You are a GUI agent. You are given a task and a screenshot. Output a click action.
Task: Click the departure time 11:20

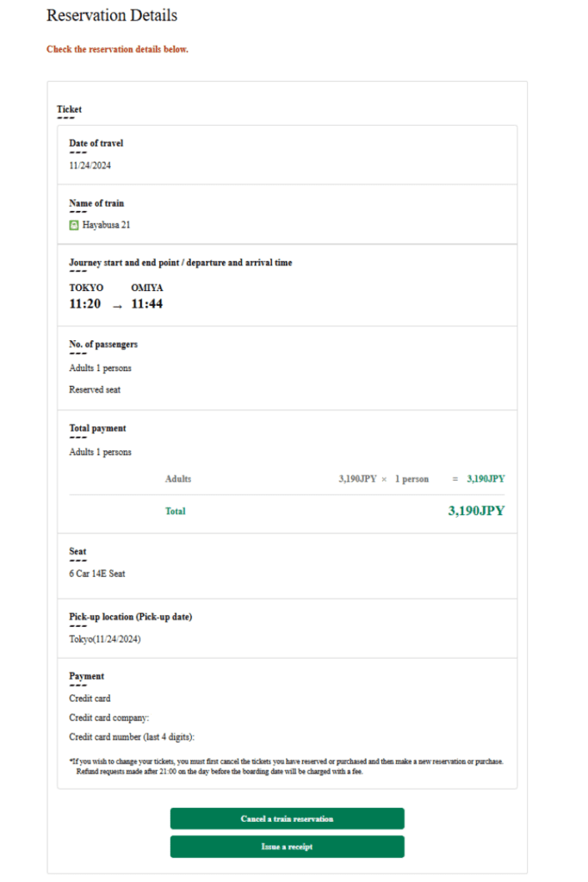coord(84,303)
